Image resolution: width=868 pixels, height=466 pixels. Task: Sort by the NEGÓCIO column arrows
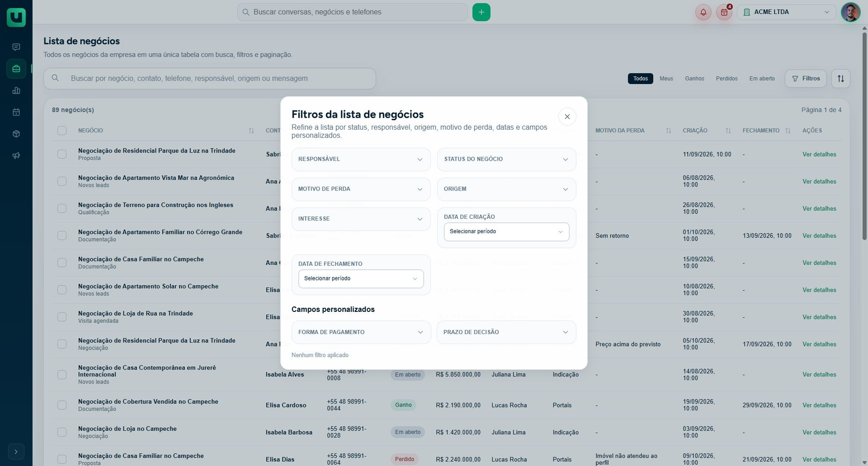pos(251,131)
